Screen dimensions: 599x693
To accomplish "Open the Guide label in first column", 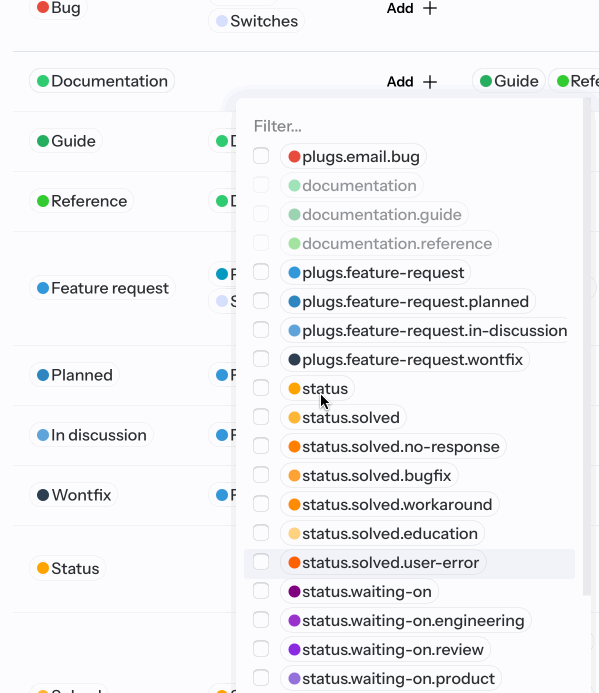I will click(66, 141).
